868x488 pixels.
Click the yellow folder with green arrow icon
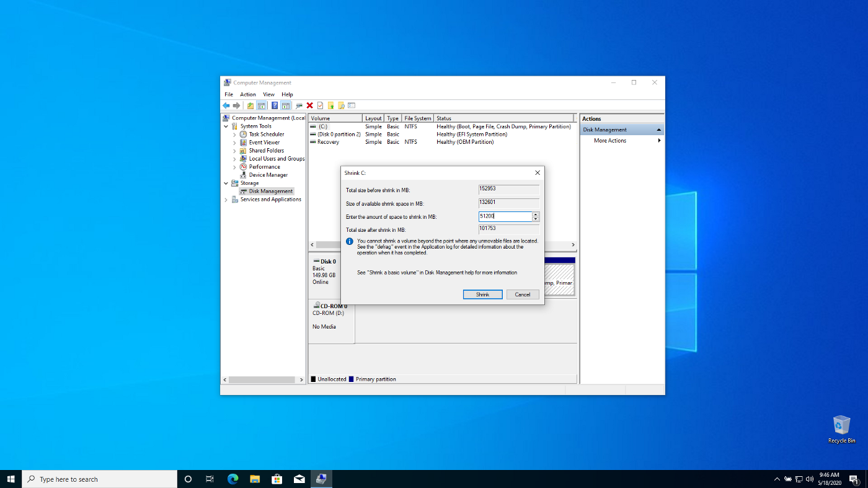(x=330, y=105)
